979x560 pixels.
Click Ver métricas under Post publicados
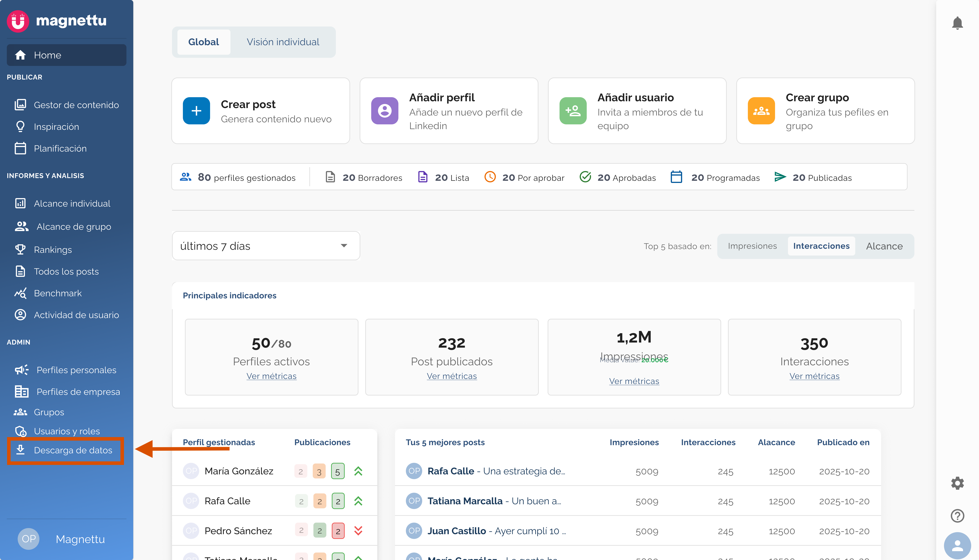(452, 376)
